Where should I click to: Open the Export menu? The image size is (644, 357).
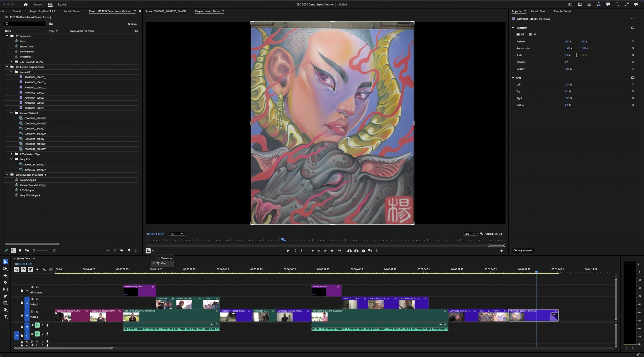[62, 4]
